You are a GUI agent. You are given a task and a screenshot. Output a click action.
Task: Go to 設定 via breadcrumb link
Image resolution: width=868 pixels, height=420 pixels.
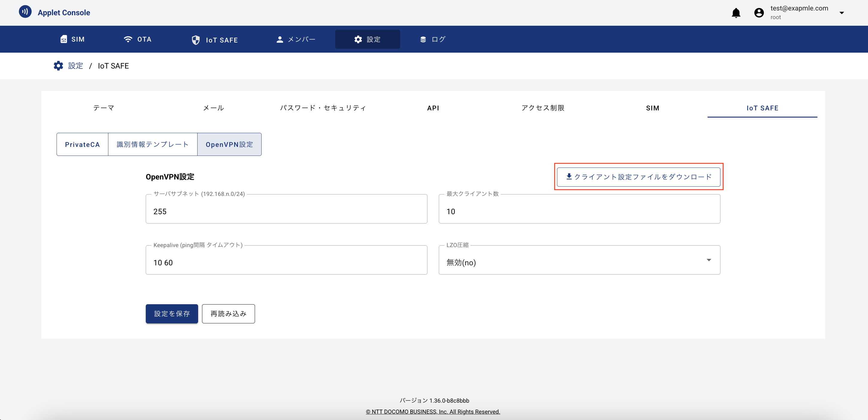point(75,66)
